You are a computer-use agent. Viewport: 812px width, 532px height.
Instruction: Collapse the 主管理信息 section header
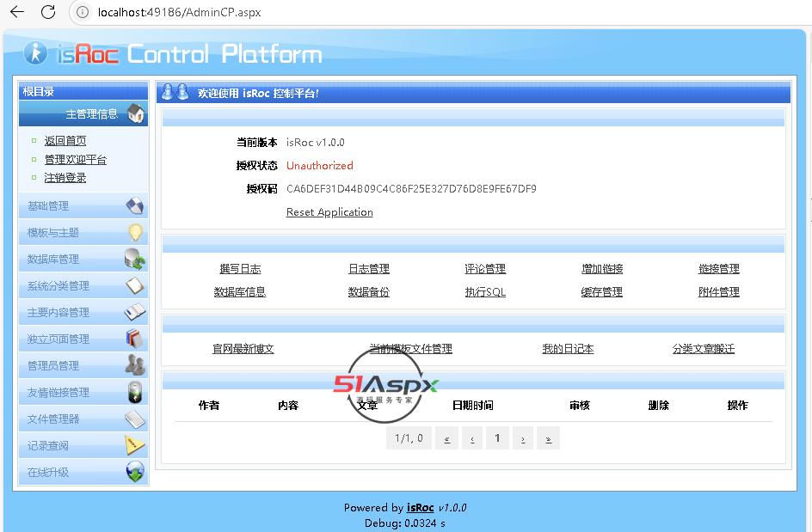pyautogui.click(x=83, y=113)
